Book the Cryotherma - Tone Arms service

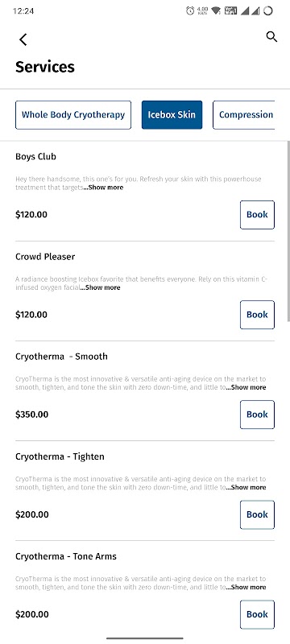[257, 614]
